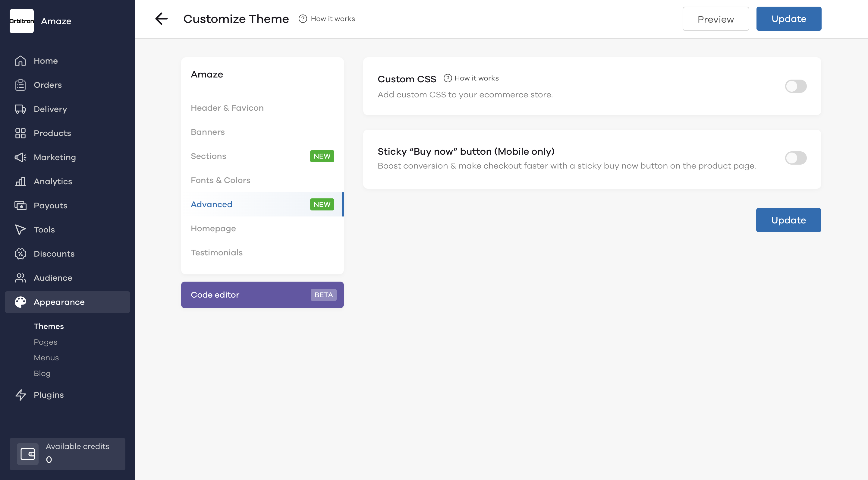Open Marketing menu item
This screenshot has width=868, height=480.
[68, 157]
